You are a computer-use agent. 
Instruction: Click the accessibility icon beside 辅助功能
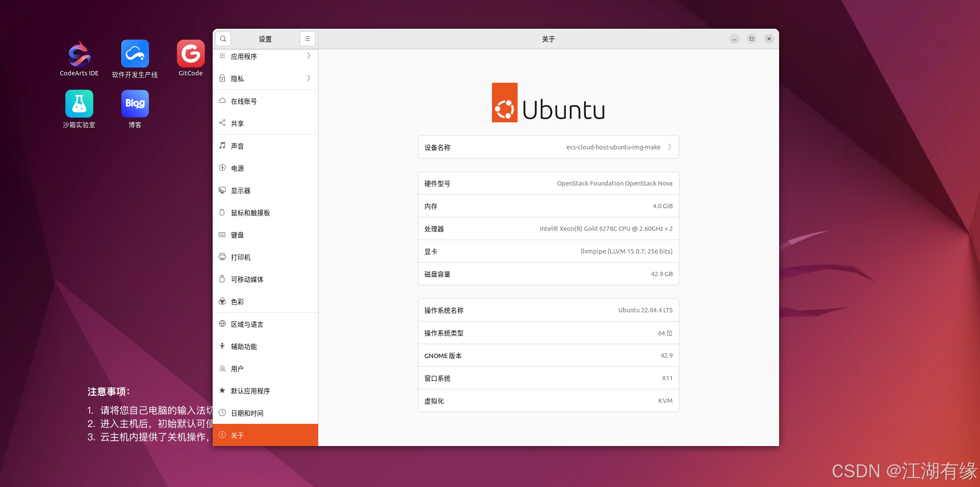pyautogui.click(x=222, y=346)
